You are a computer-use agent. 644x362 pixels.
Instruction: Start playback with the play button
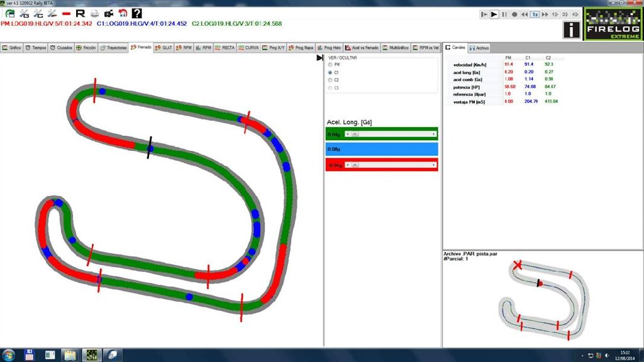tap(494, 14)
